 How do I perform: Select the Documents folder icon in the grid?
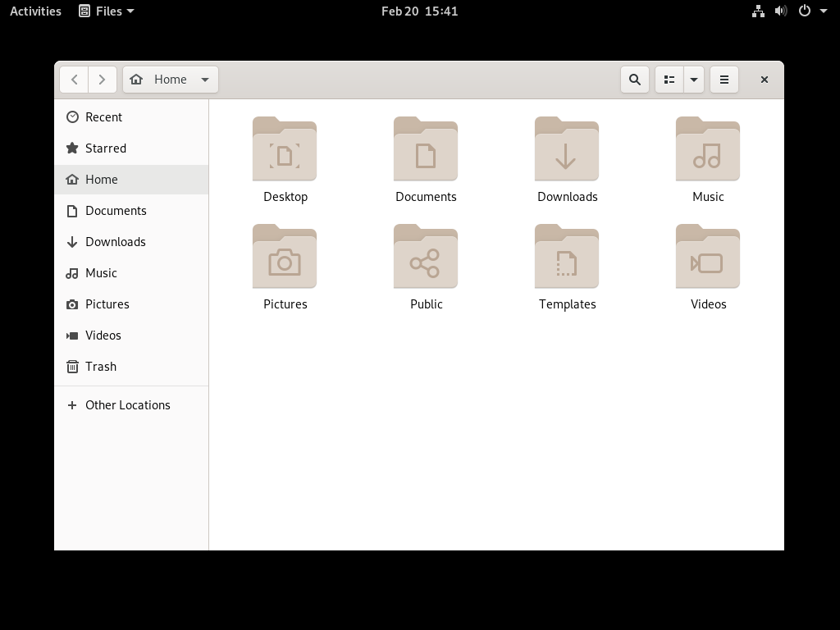pos(426,149)
